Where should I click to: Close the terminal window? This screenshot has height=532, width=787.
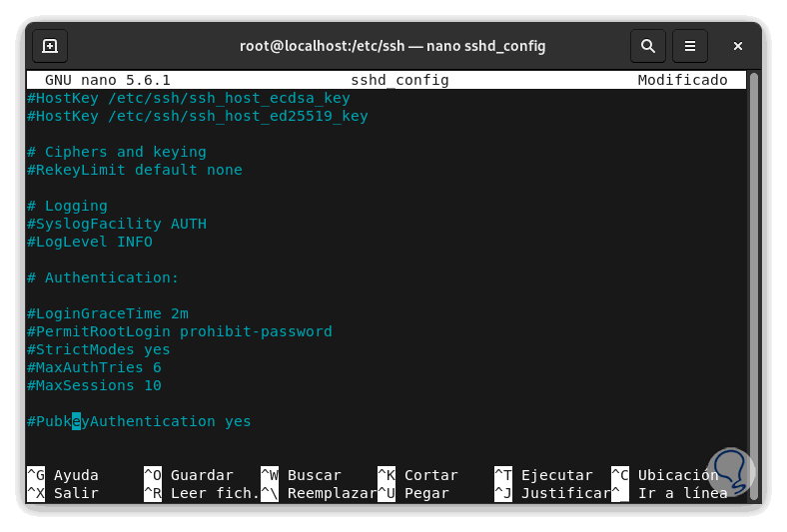pyautogui.click(x=738, y=46)
